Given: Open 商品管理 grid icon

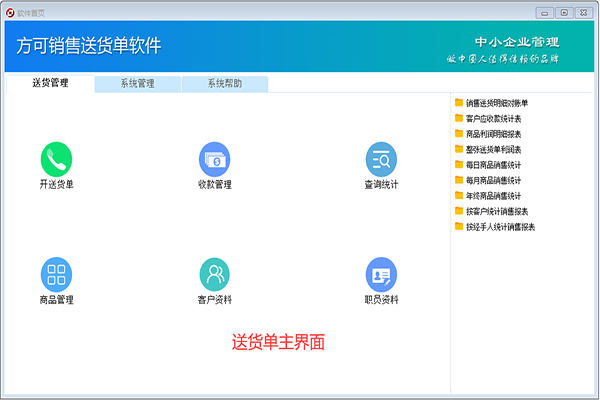Looking at the screenshot, I should [x=56, y=274].
